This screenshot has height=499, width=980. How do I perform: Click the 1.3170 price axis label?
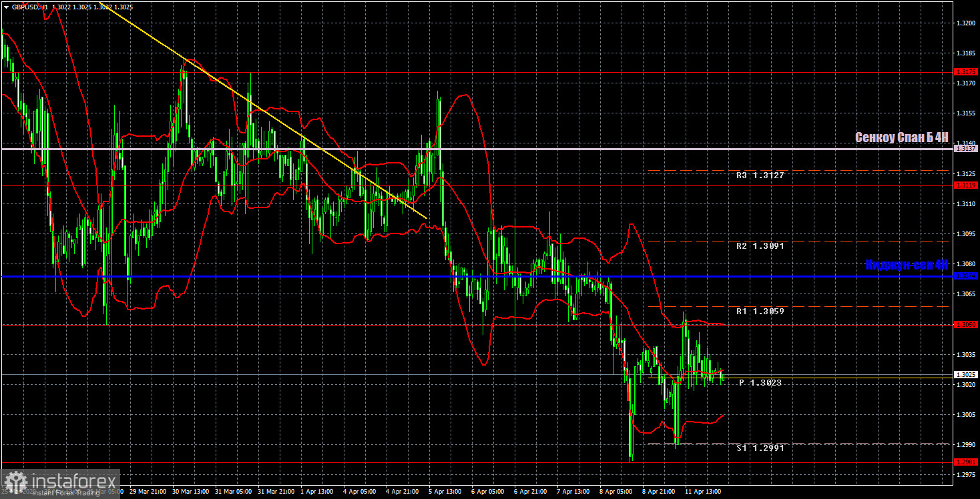coord(966,83)
